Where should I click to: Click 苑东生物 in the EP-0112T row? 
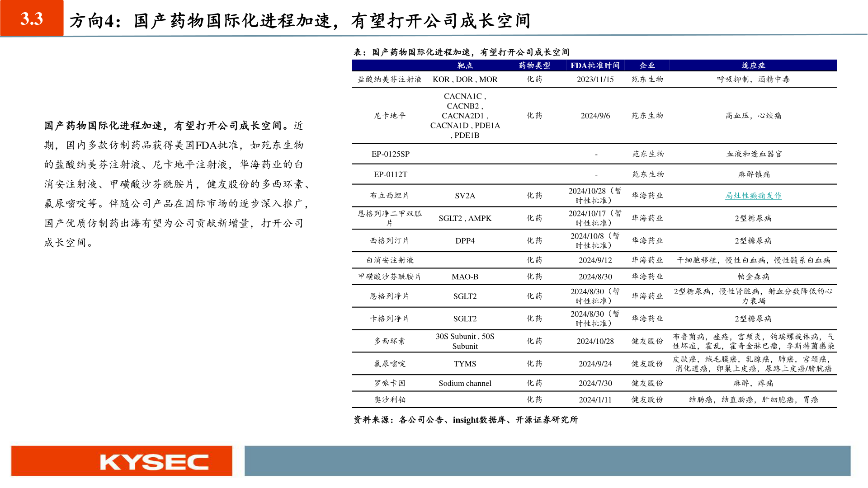[648, 174]
